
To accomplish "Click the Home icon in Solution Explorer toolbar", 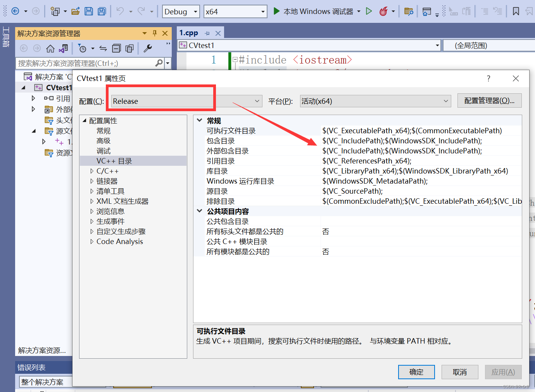I will tap(51, 48).
